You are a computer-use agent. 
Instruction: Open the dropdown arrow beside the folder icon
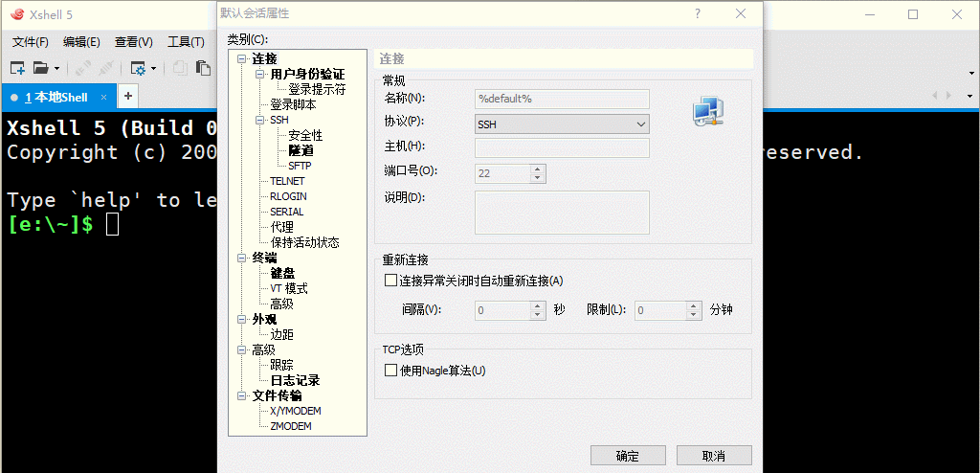56,68
